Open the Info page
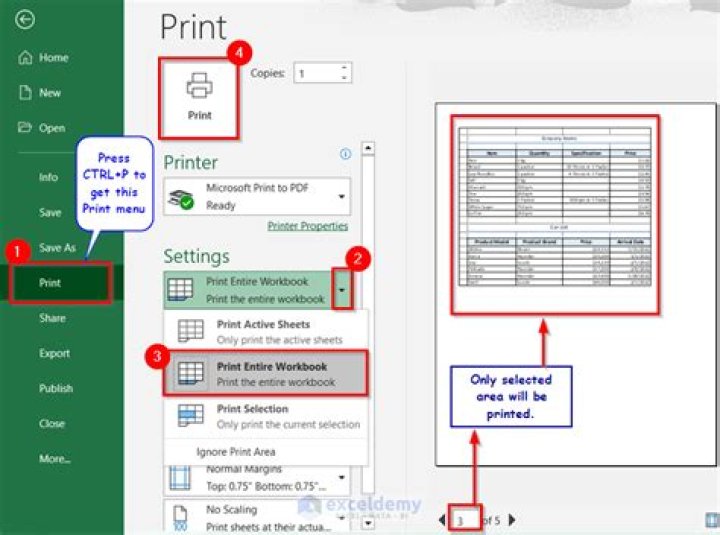720x535 pixels. (x=48, y=177)
